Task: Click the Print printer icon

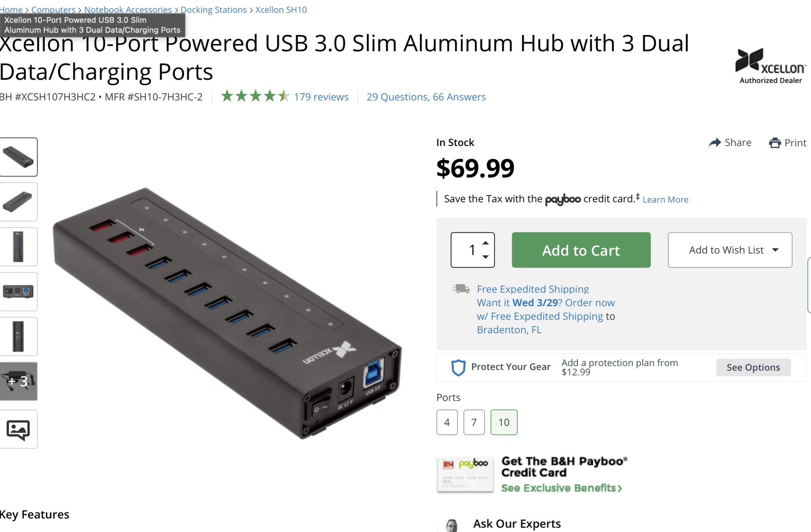Action: point(775,143)
